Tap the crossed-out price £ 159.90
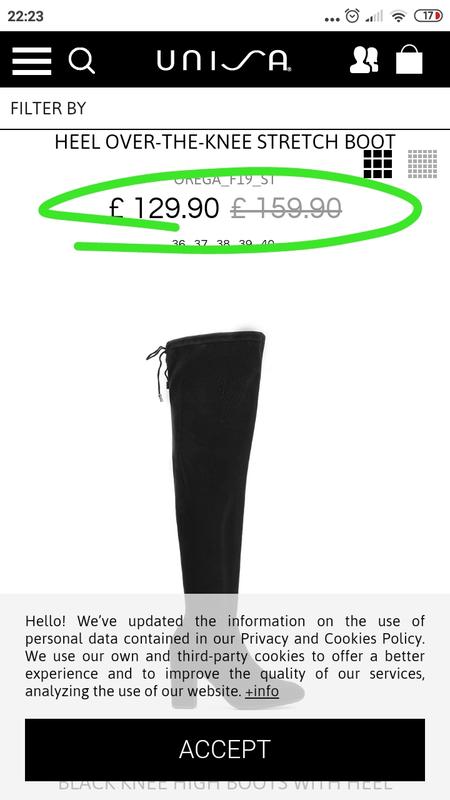Viewport: 450px width, 800px height. click(286, 208)
